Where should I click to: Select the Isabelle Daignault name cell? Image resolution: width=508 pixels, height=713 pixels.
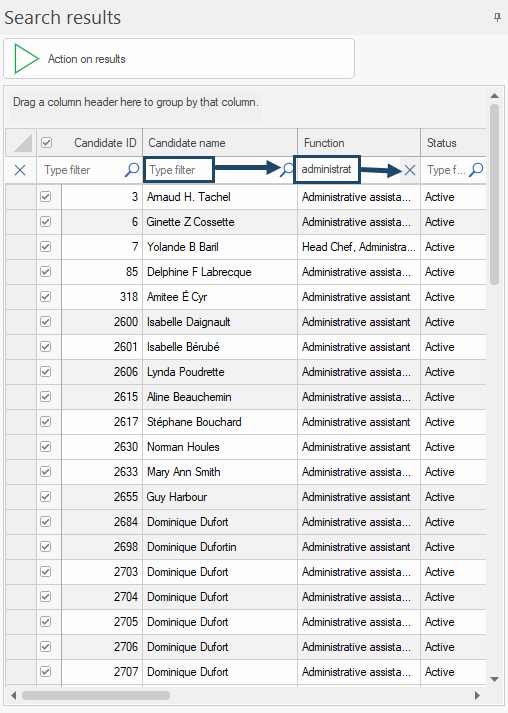[220, 322]
